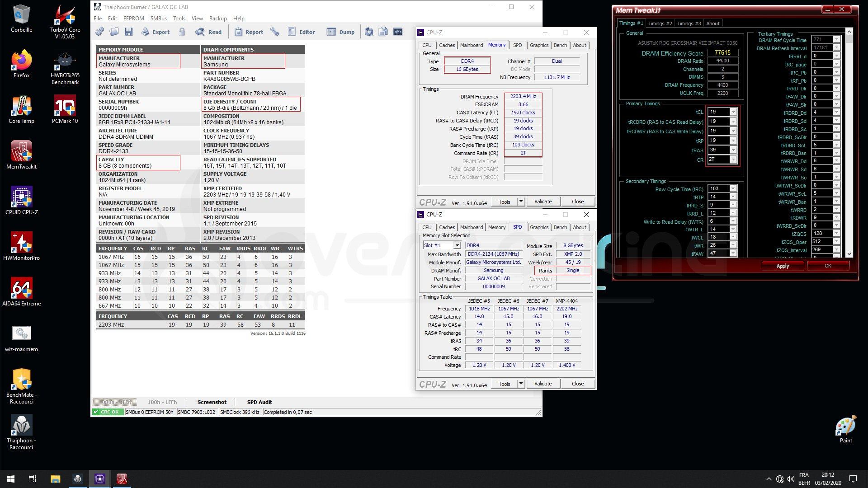Open Core Temp desktop icon

click(21, 110)
